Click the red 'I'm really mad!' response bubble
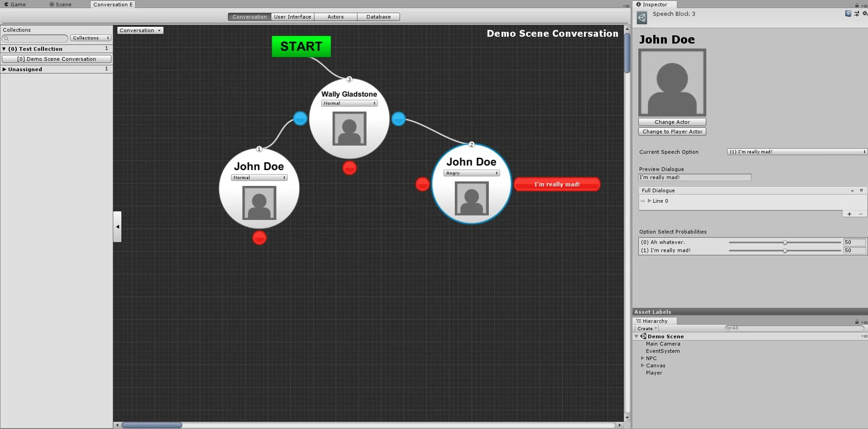 tap(557, 184)
